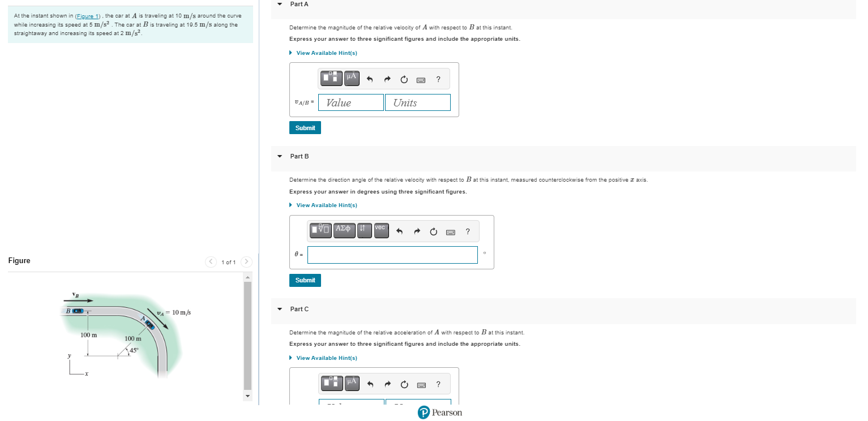Go to the next figure
This screenshot has height=421, width=868.
246,262
